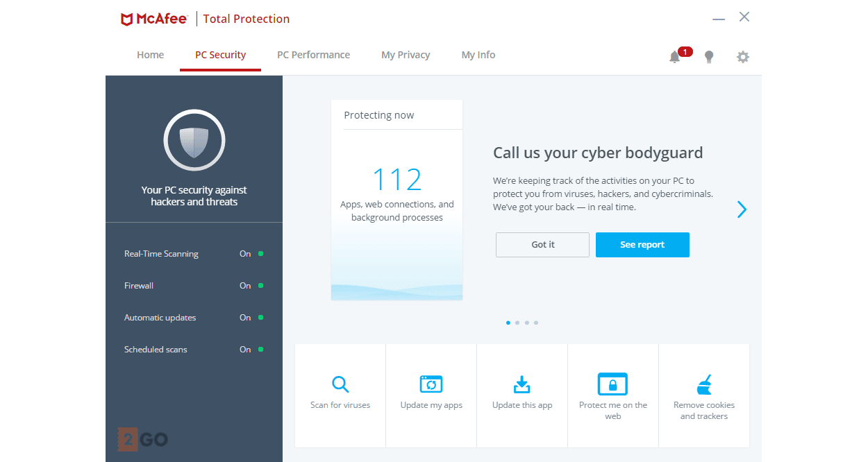Click the Protect me on the web lock icon
The image size is (868, 462).
[x=612, y=384]
